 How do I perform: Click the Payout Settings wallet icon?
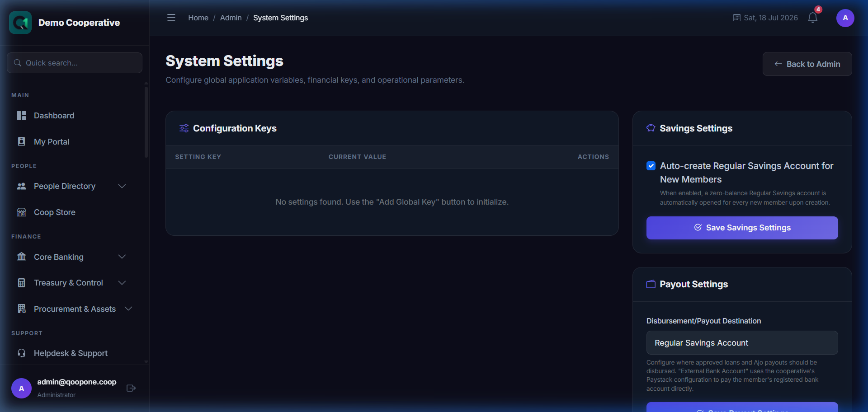[651, 284]
